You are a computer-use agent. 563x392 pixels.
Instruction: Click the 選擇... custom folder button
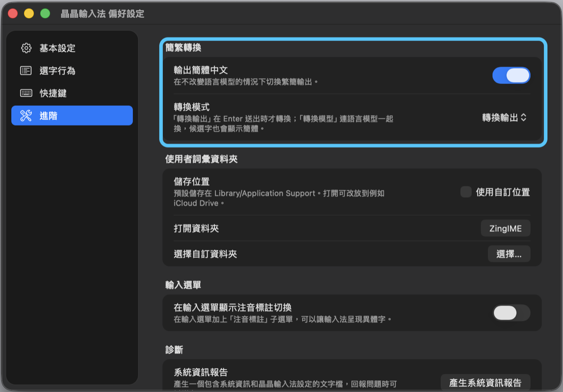point(509,254)
